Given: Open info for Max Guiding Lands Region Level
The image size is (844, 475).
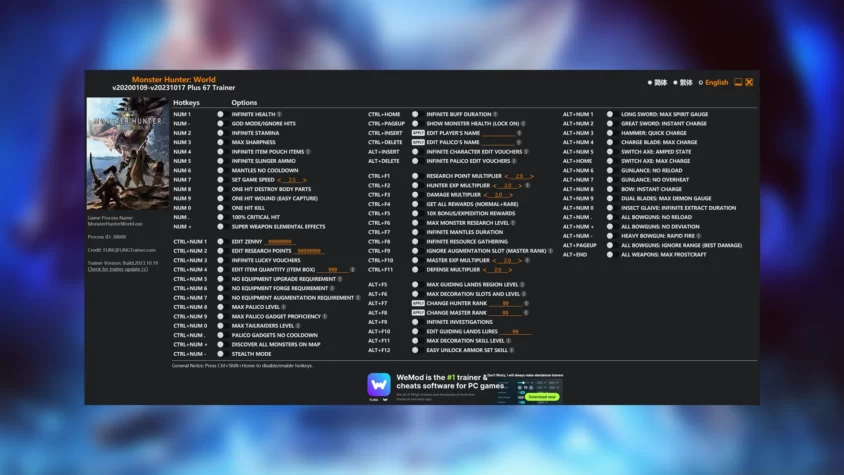Looking at the screenshot, I should [x=522, y=284].
